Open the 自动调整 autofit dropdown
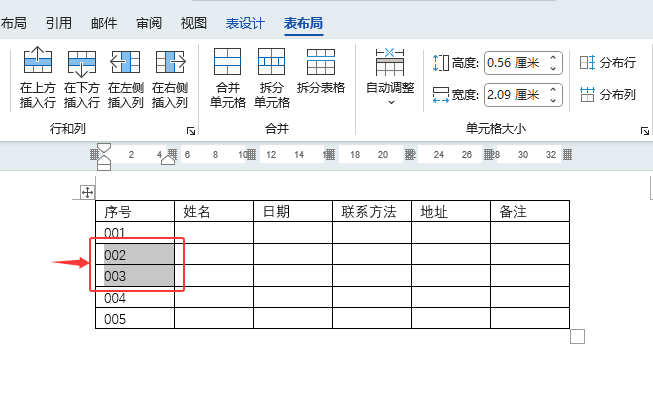This screenshot has height=398, width=653. (x=390, y=77)
